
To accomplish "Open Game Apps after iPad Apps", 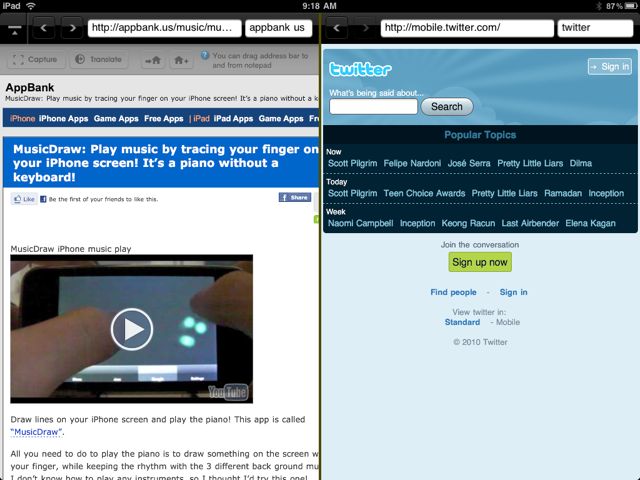I will (281, 119).
